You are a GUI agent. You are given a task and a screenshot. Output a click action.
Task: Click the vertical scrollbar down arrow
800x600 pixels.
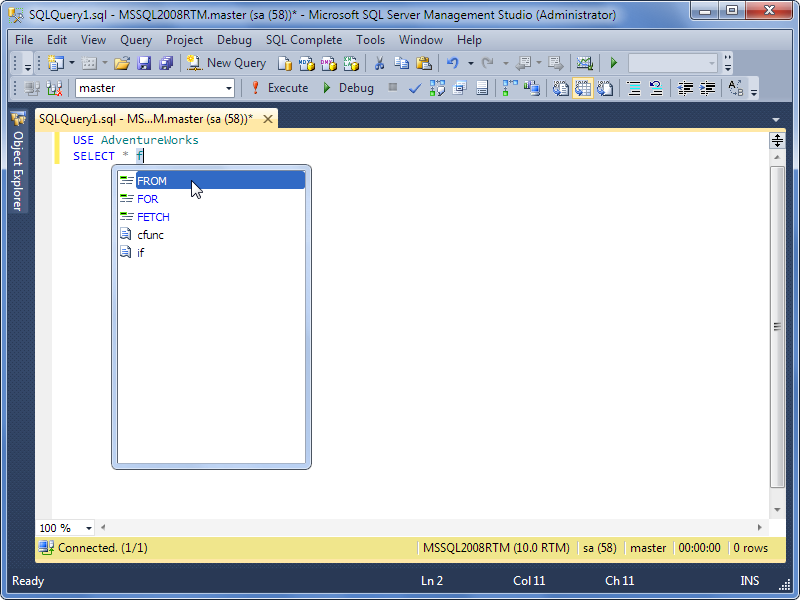tap(777, 510)
